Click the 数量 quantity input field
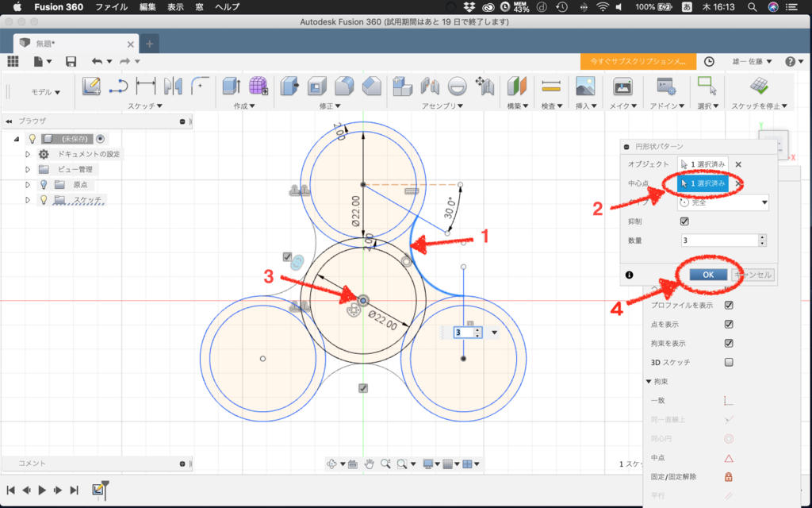Screen dimensions: 812x508 click(x=719, y=241)
